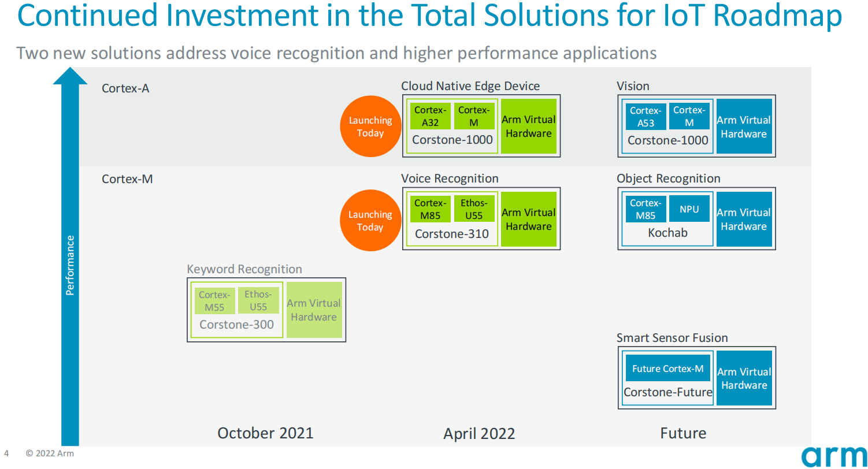The height and width of the screenshot is (469, 868).
Task: Select the green Cortex-M block in Cloud Native Edge Device
Action: coord(474,116)
